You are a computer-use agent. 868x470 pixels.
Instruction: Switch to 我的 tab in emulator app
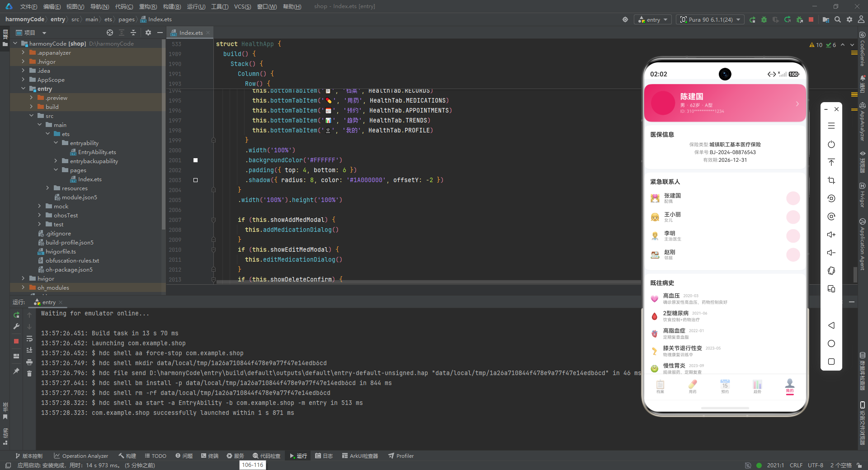[789, 386]
